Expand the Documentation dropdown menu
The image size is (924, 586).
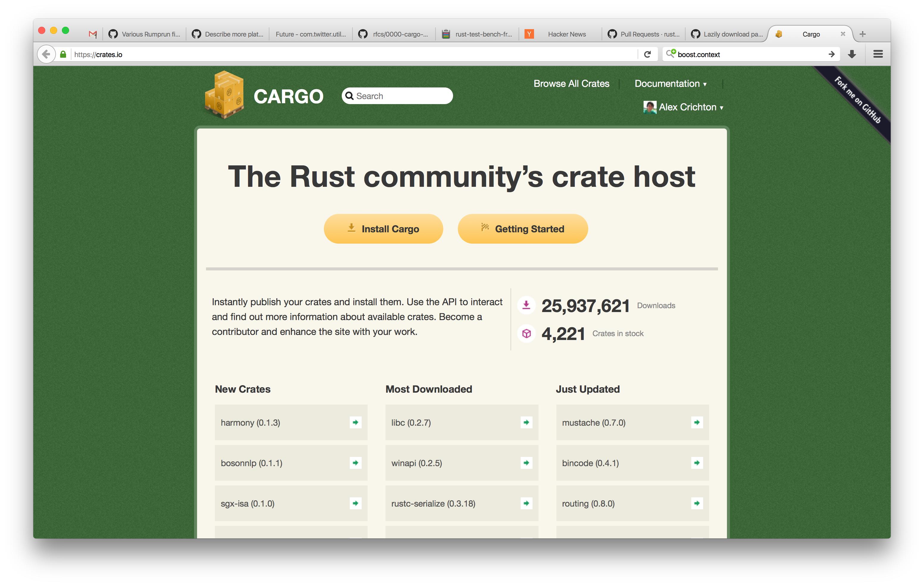click(670, 84)
